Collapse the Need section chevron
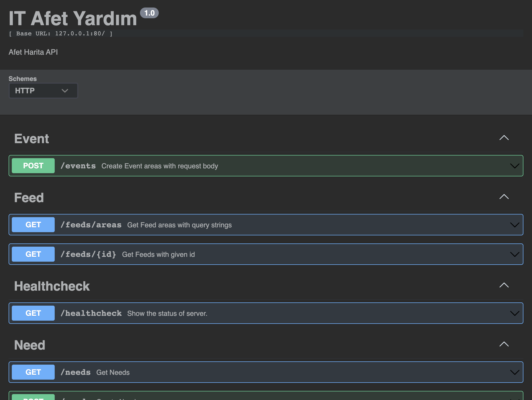Image resolution: width=532 pixels, height=400 pixels. point(504,344)
